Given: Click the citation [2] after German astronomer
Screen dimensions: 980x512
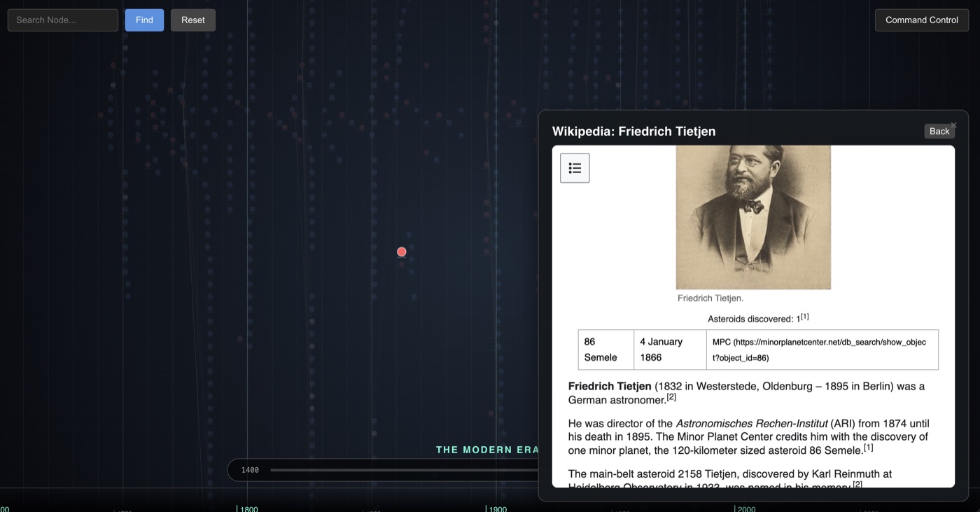Looking at the screenshot, I should 671,397.
